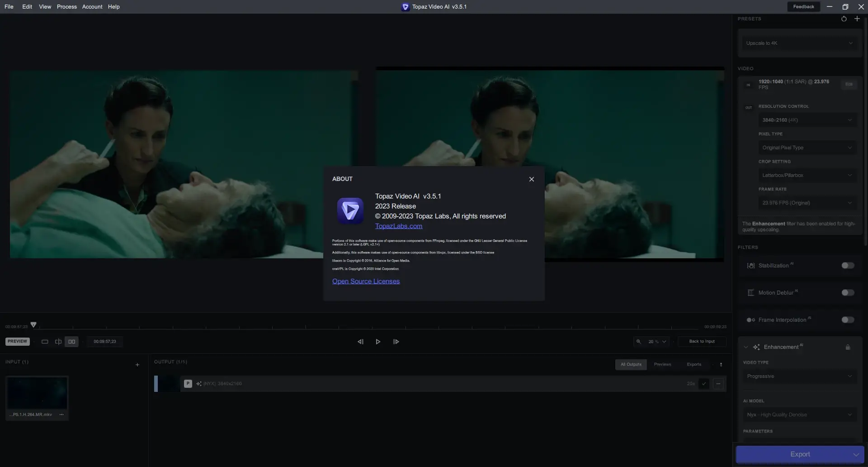The height and width of the screenshot is (467, 868).
Task: Click the timeline scrub bar
Action: [366, 328]
